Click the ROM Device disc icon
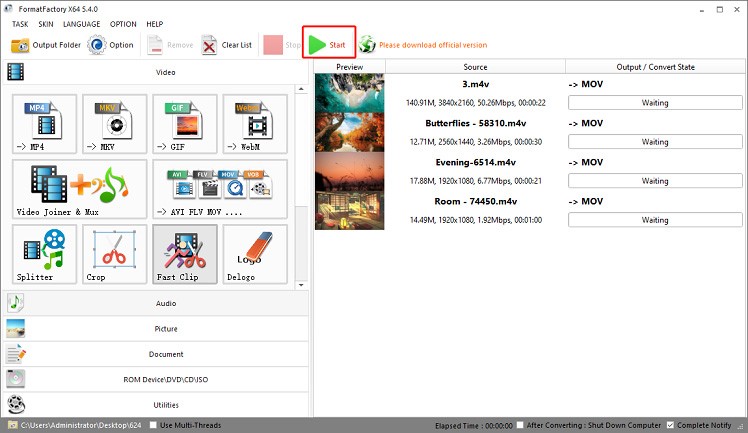The width and height of the screenshot is (748, 433). tap(15, 379)
